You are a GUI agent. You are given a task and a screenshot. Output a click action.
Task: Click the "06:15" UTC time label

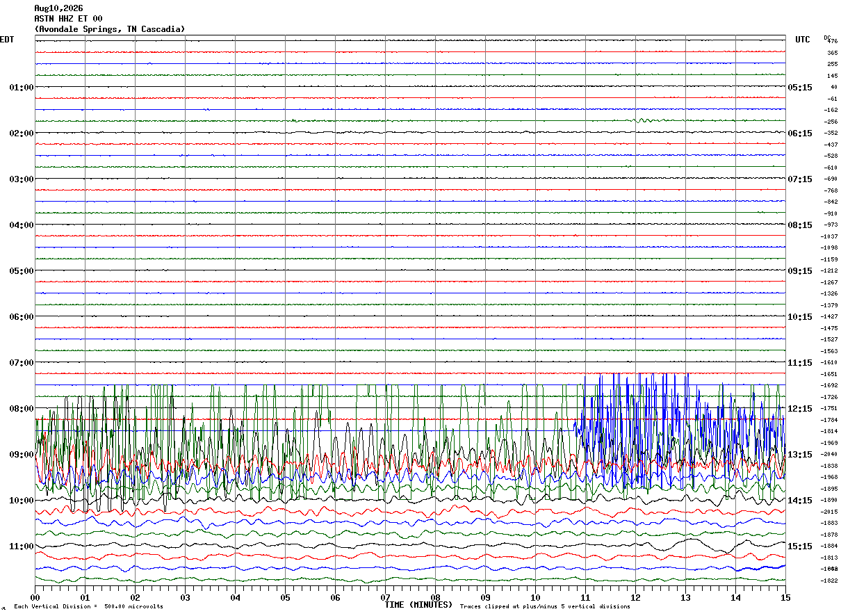tap(799, 133)
